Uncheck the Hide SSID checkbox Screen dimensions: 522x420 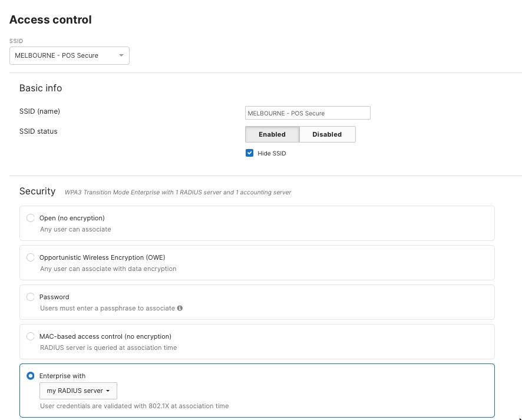pyautogui.click(x=249, y=153)
